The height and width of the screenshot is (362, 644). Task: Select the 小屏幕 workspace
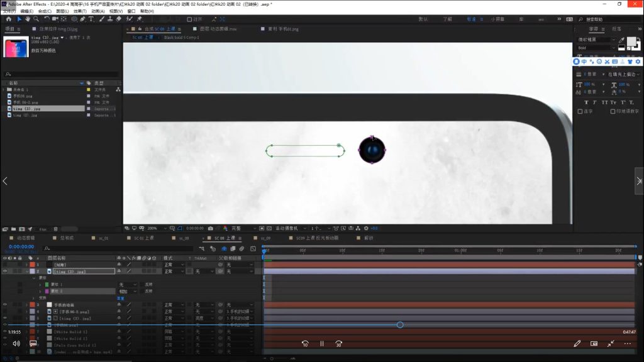(x=497, y=19)
